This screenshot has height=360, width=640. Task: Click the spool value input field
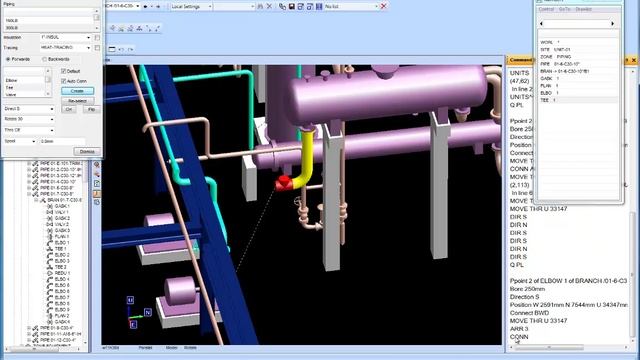[x=62, y=141]
